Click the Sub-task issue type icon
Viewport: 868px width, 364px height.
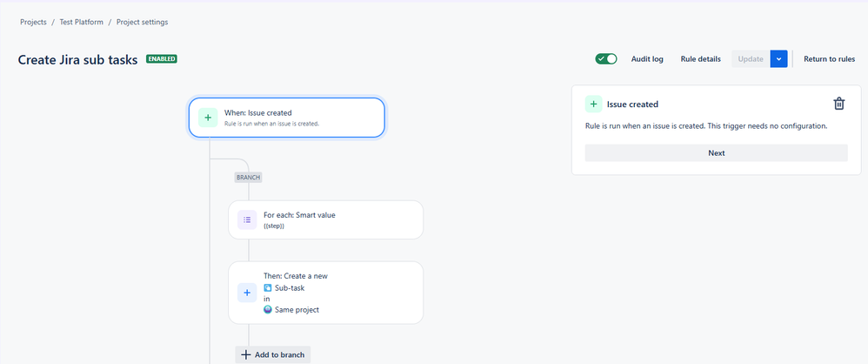pyautogui.click(x=268, y=288)
